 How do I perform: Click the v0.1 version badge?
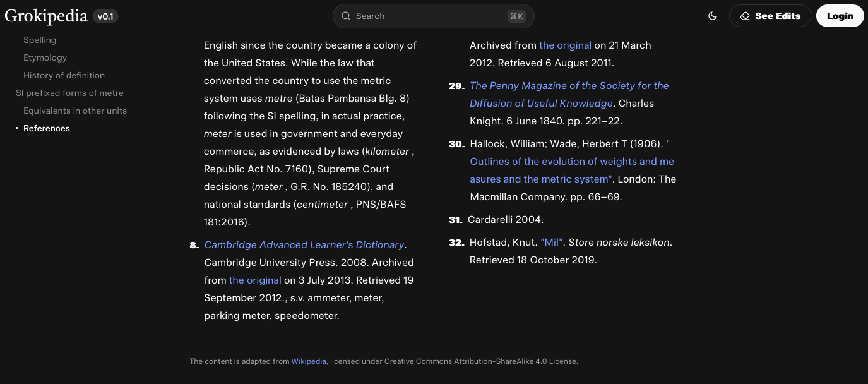click(x=105, y=16)
